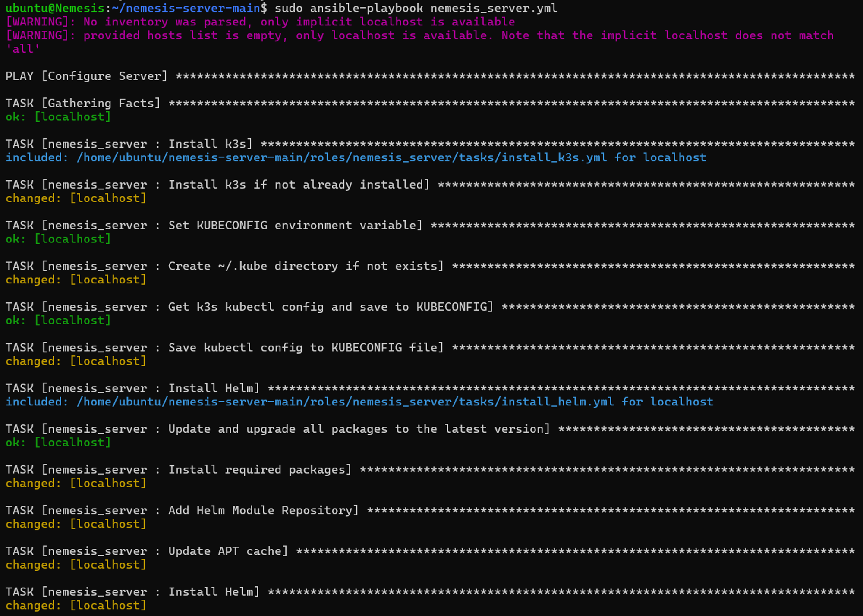Image resolution: width=863 pixels, height=616 pixels.
Task: Click 'changed: [localhost]' under Install required packages
Action: point(76,484)
